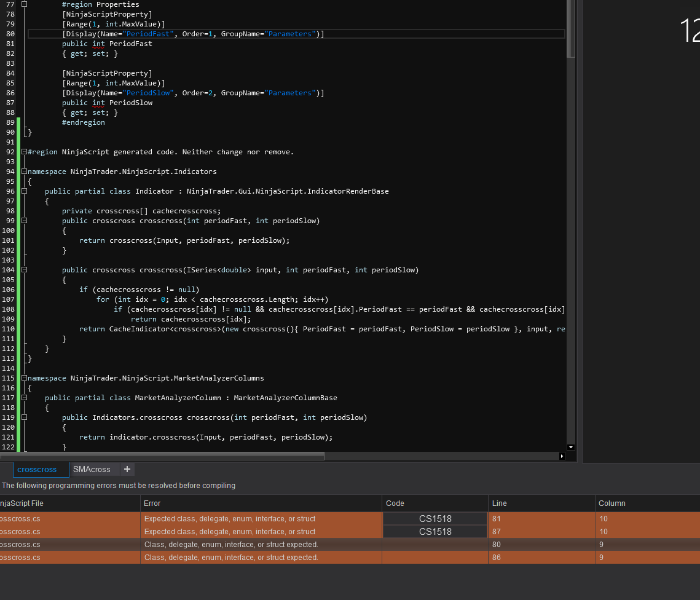This screenshot has height=600, width=700.
Task: Click the return statement on line 121
Action: (x=206, y=437)
